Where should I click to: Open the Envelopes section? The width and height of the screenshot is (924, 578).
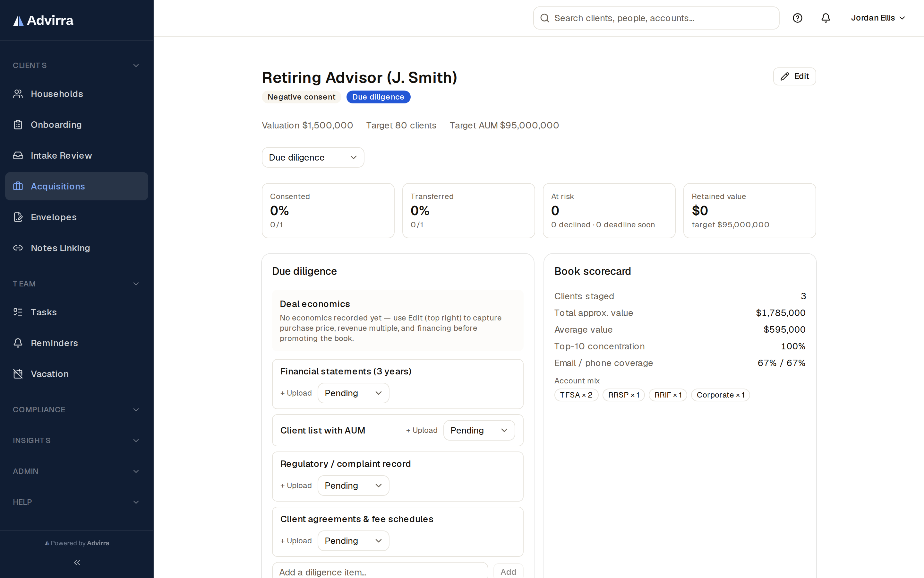click(77, 217)
